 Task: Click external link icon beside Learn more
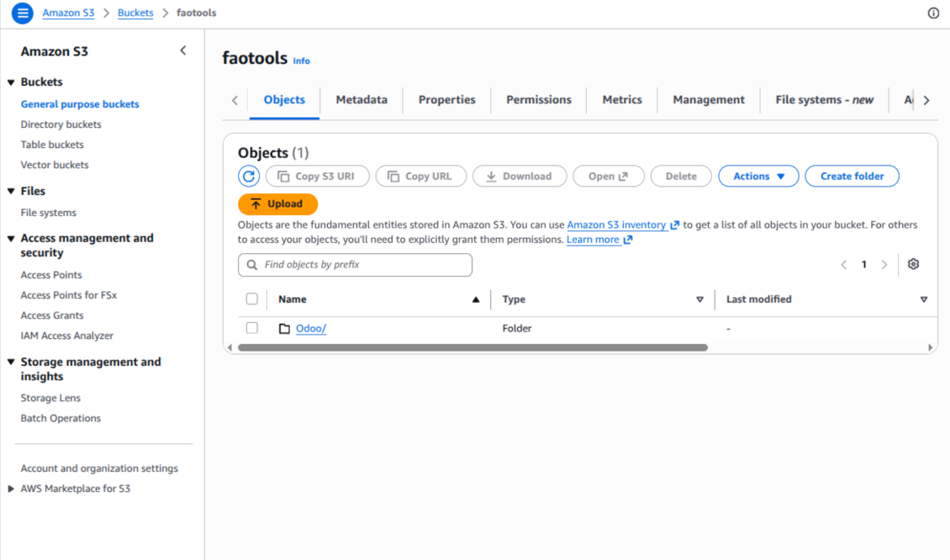pos(628,240)
